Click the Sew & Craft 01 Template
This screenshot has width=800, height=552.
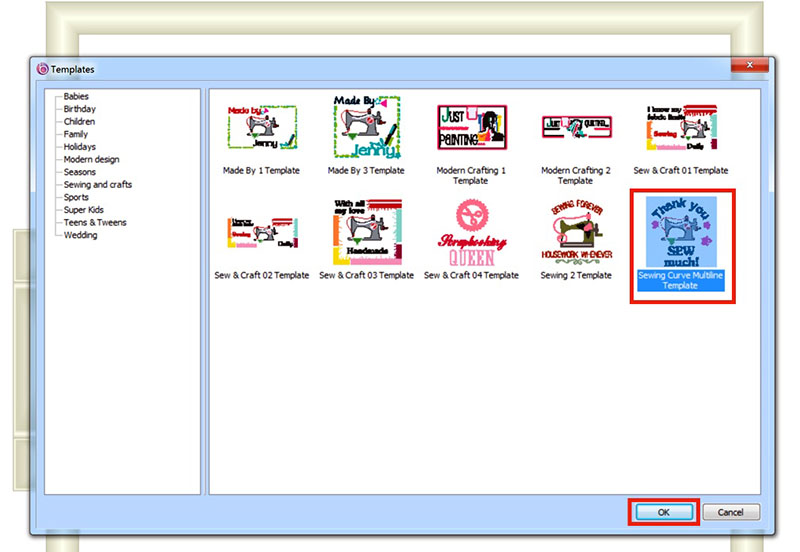[680, 129]
